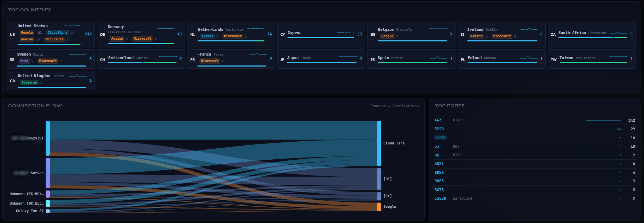Viewport: 644px width, 223px height.
Task: Click the [DE] destination node
Action: pos(379,179)
